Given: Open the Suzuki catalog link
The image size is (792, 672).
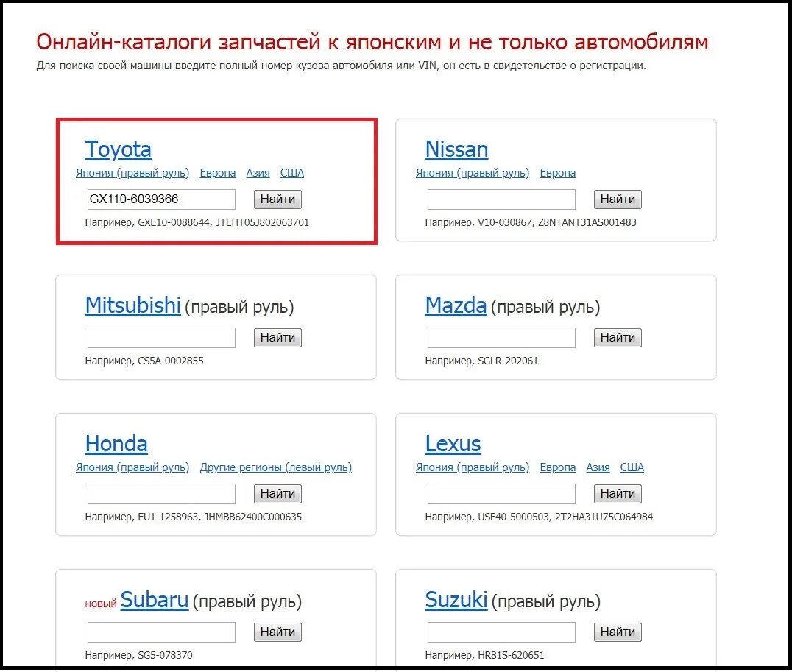Looking at the screenshot, I should point(456,600).
